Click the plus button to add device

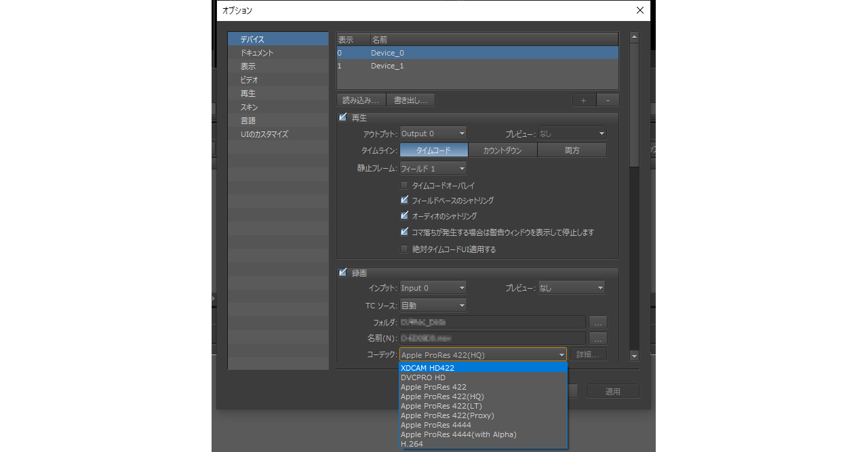[x=584, y=100]
